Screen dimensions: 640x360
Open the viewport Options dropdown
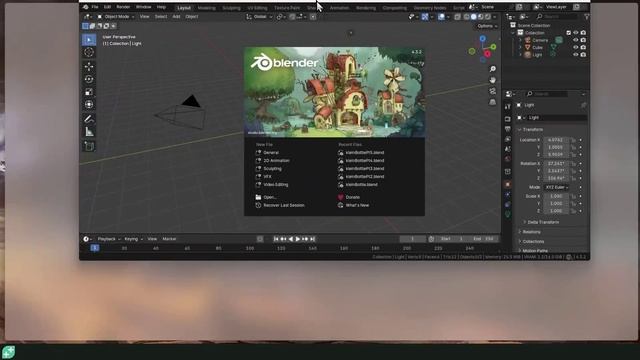487,26
